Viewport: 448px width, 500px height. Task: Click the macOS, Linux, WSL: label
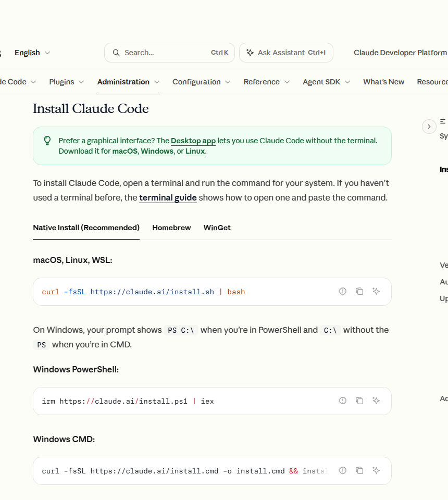pos(73,260)
